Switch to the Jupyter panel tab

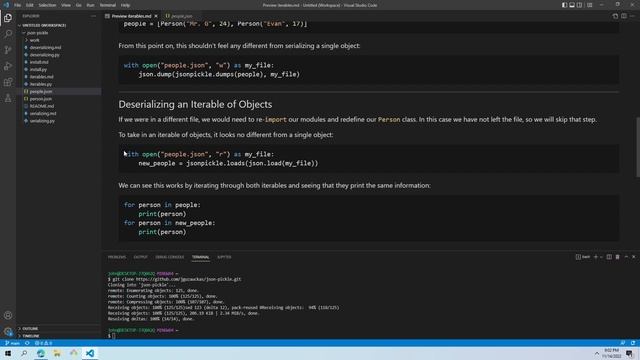point(224,257)
